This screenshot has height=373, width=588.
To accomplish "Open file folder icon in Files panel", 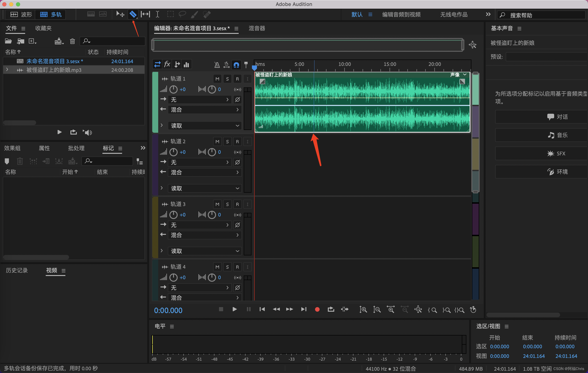I will point(8,41).
